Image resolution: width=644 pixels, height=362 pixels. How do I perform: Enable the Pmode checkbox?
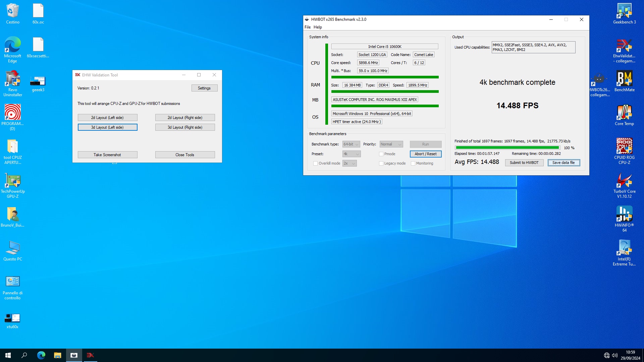381,154
